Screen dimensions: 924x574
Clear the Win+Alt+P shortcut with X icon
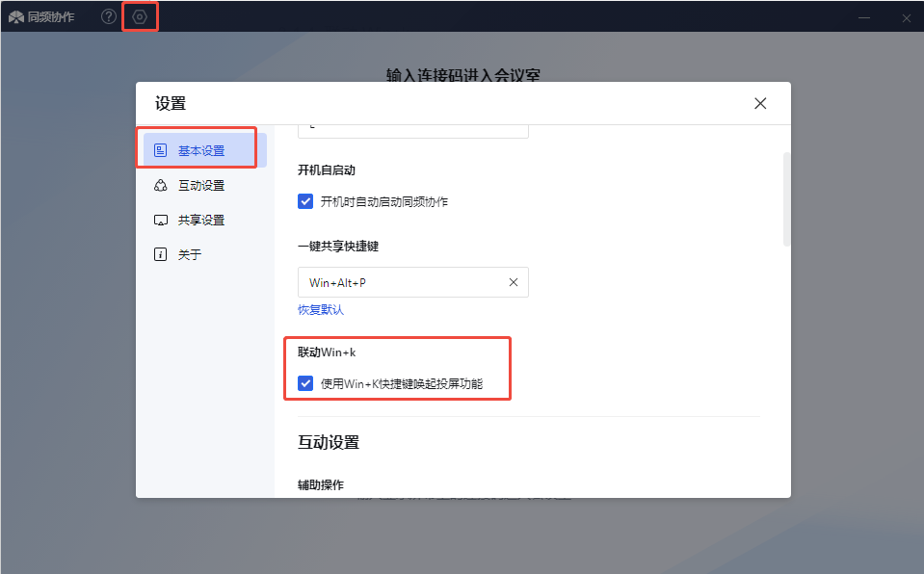tap(513, 282)
